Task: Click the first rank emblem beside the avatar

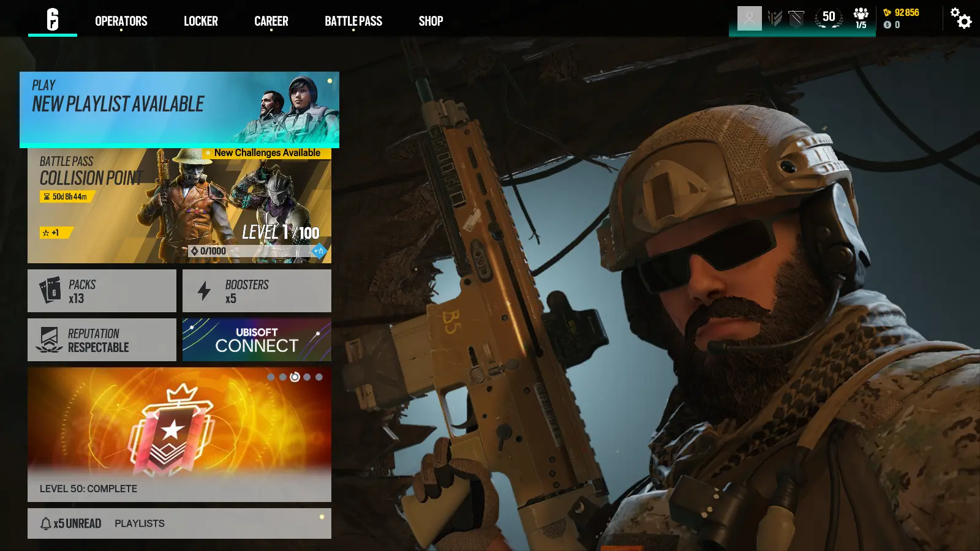Action: click(775, 18)
